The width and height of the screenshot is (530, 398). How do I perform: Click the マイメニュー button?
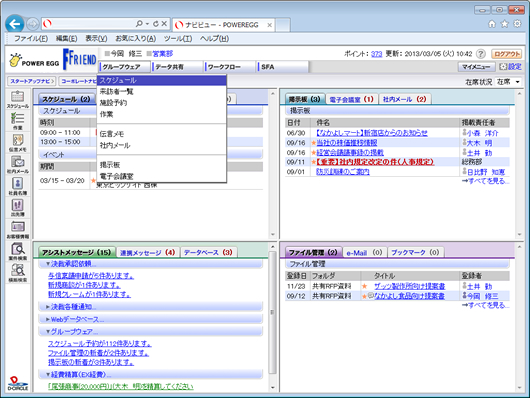coord(476,67)
